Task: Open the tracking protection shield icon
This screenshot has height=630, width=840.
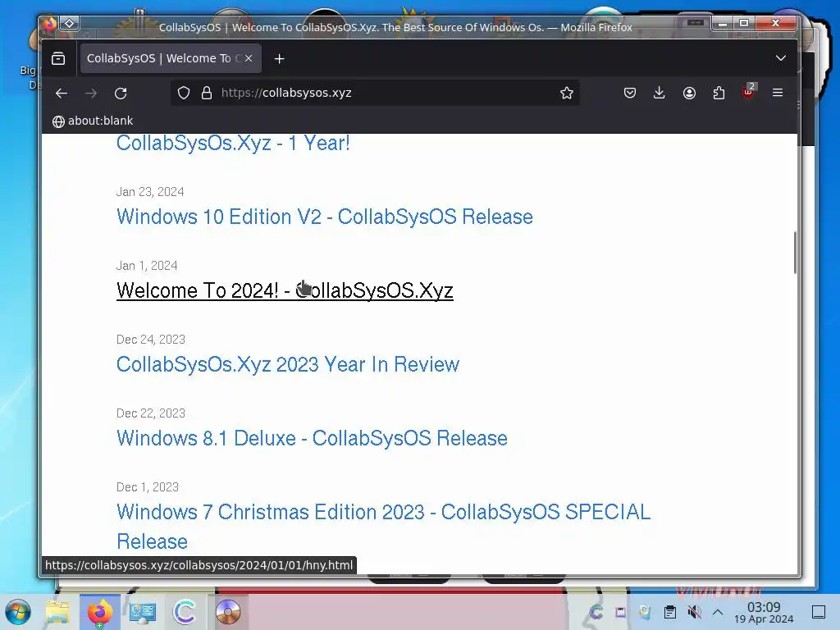Action: [x=184, y=94]
